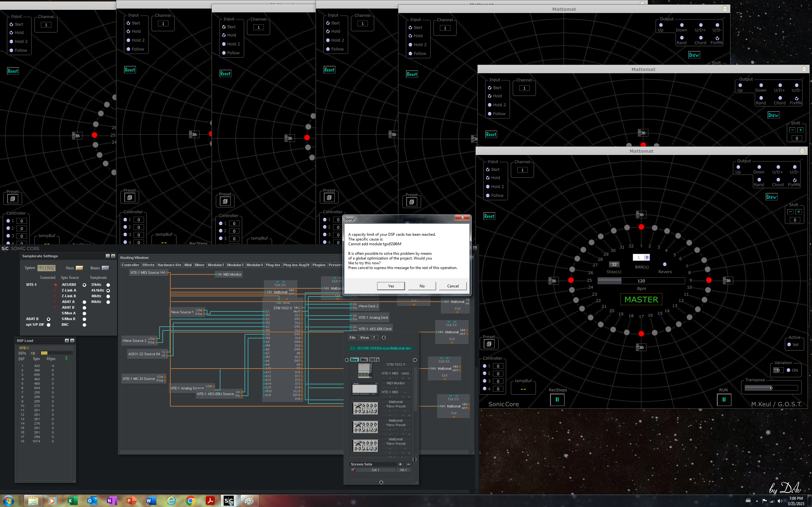Click the preset list icon in Mattomat
This screenshot has height=507, width=812.
(489, 344)
